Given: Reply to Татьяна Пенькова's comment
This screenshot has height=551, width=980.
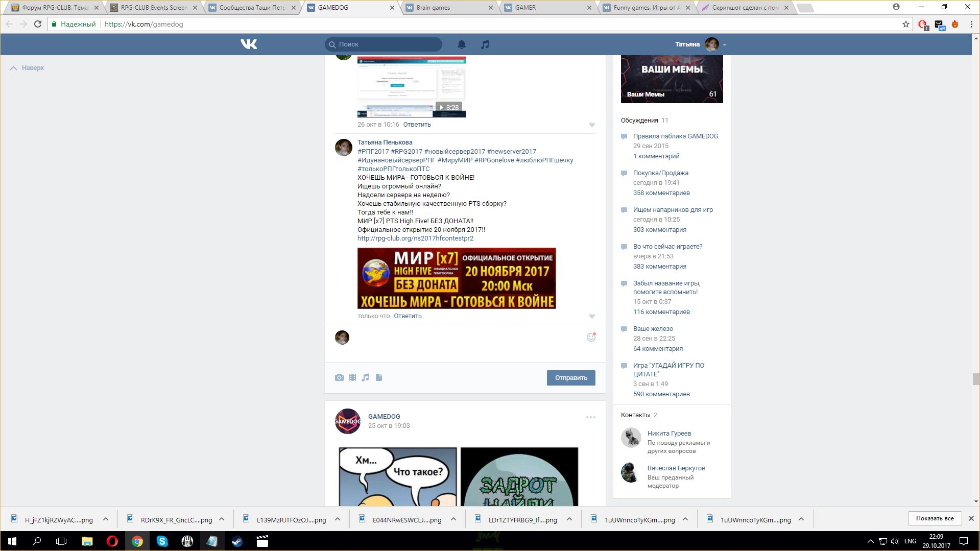Looking at the screenshot, I should [408, 316].
